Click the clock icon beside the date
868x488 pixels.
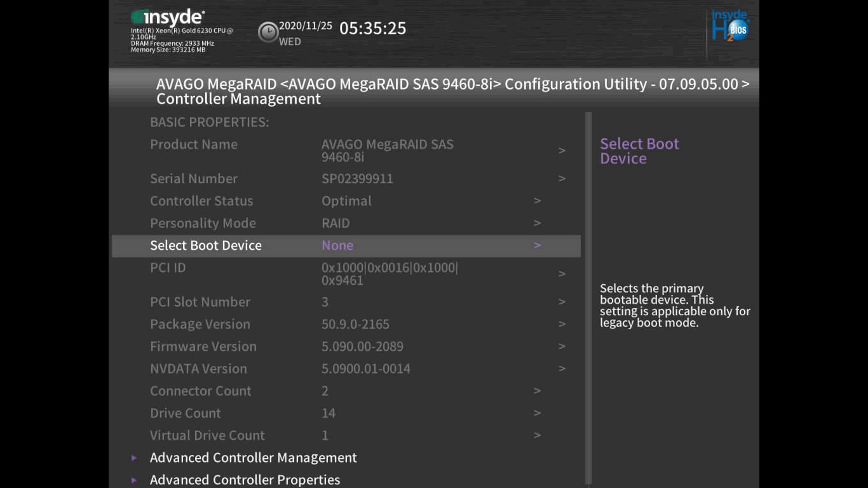point(268,32)
